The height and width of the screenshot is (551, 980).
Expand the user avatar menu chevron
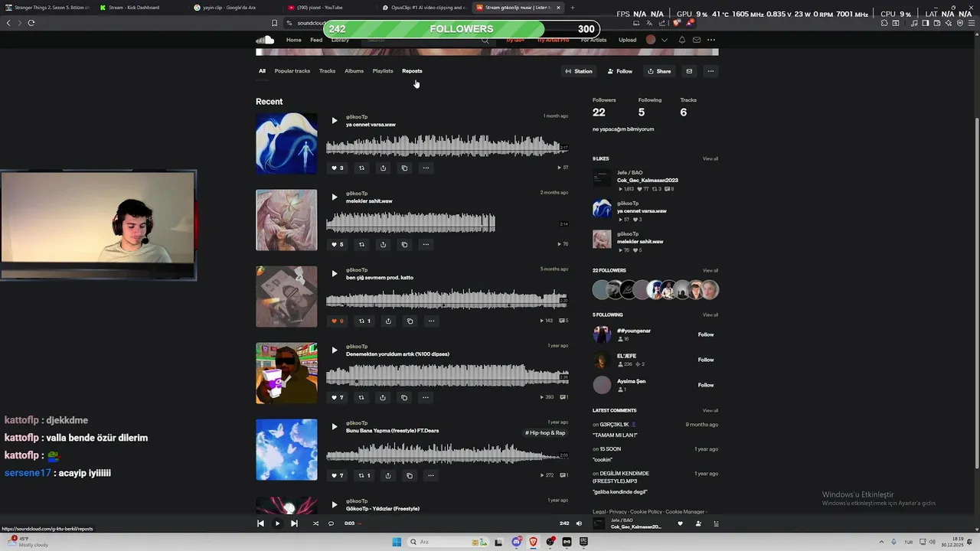pyautogui.click(x=664, y=40)
